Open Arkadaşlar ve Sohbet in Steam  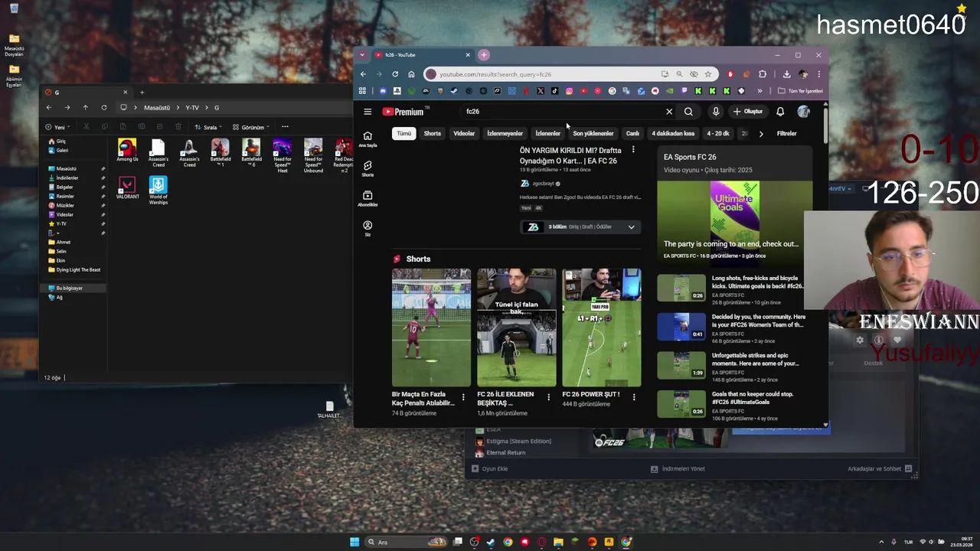[x=880, y=469]
